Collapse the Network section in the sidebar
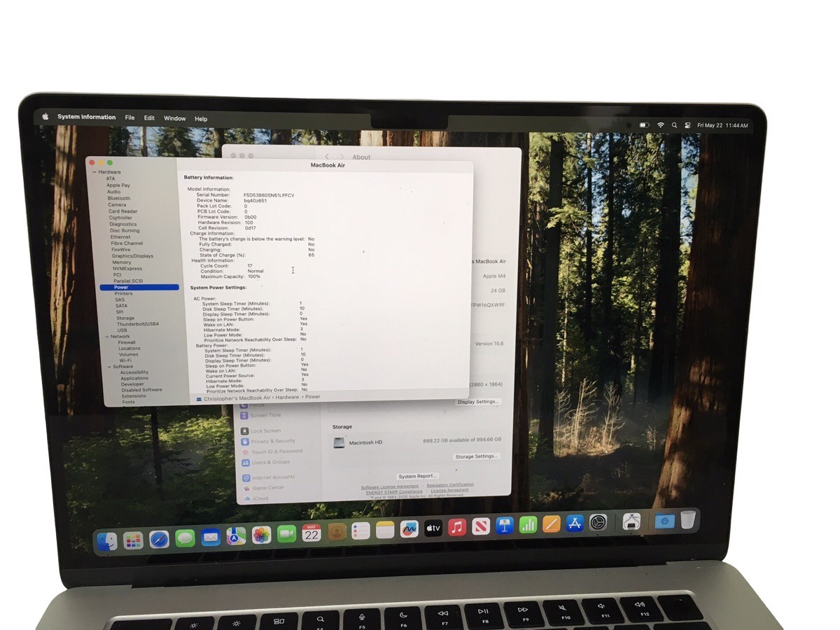The image size is (840, 630). point(106,337)
